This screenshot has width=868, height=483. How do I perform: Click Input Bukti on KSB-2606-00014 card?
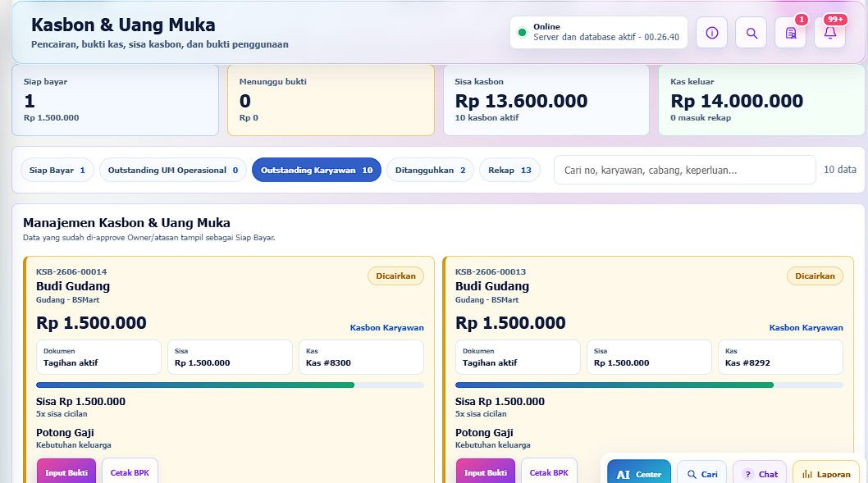(x=66, y=472)
